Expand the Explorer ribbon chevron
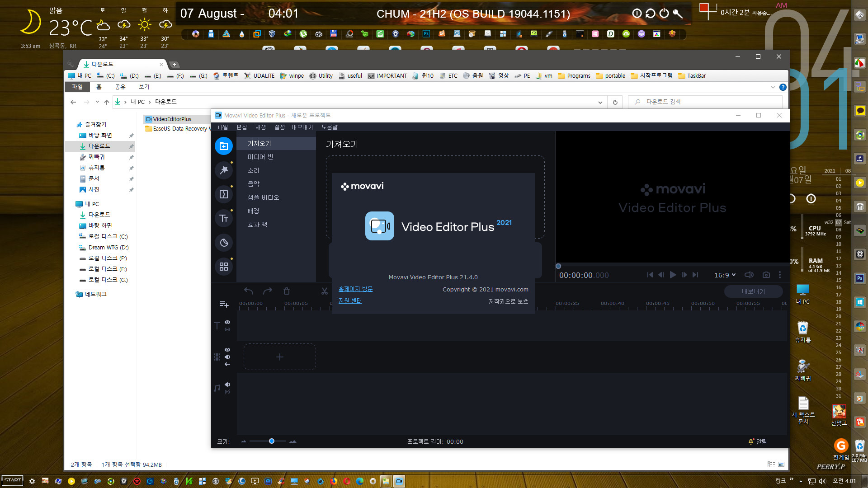 773,87
